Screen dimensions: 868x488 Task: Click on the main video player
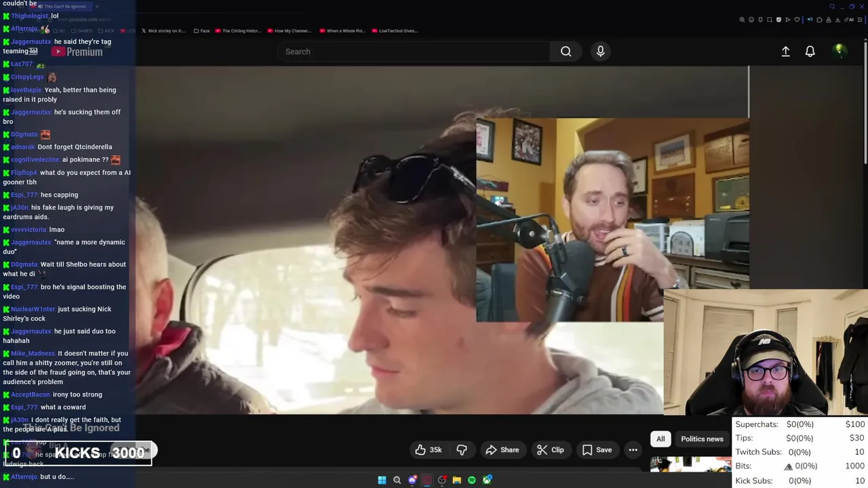click(x=399, y=241)
